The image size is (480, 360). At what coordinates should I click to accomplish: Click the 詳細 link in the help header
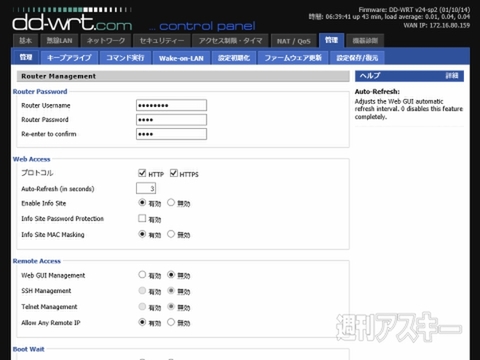(x=452, y=76)
